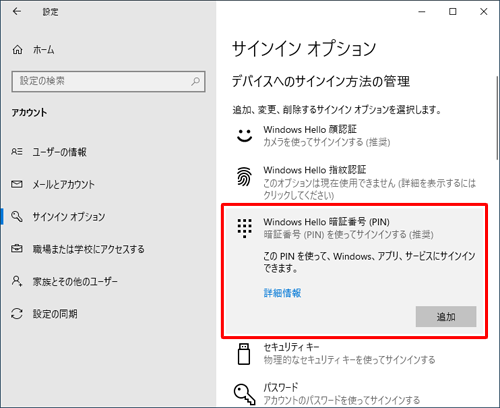The width and height of the screenshot is (500, 408).
Task: Expand Windows Hello 顔認証 option
Action: (355, 136)
